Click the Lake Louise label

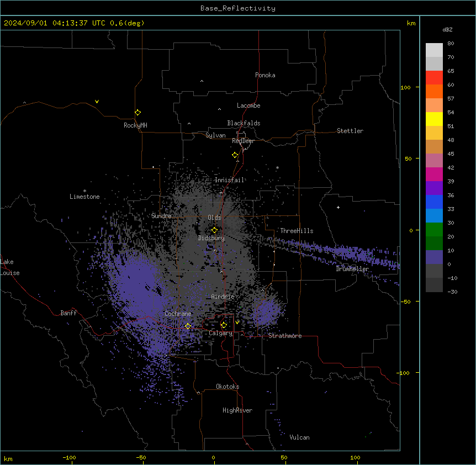(9, 267)
